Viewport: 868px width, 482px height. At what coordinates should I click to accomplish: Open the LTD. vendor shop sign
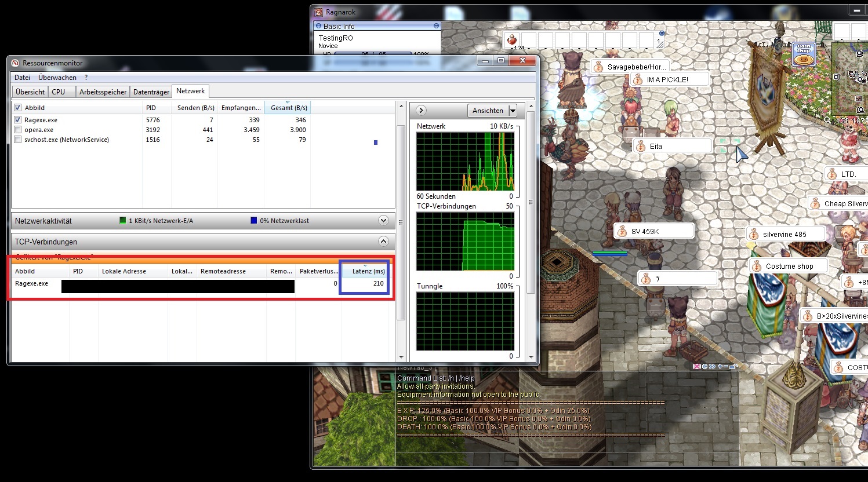tap(847, 174)
